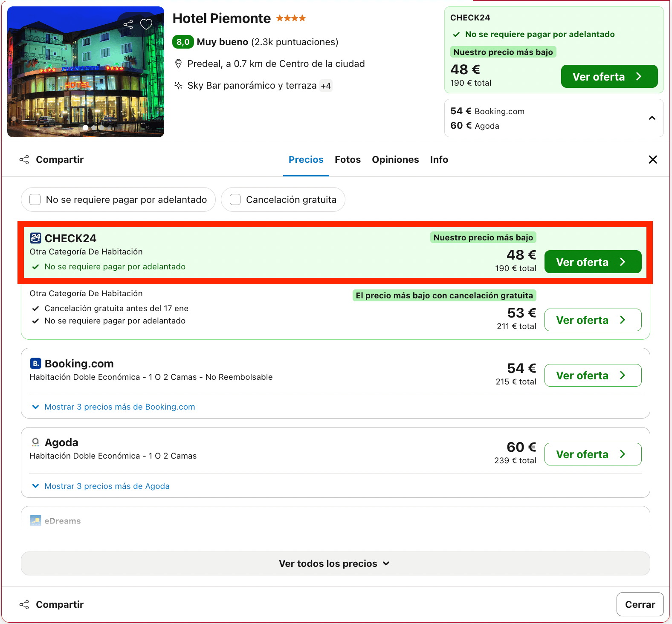Click '2.3k puntuaciones' reviews text

tap(295, 42)
